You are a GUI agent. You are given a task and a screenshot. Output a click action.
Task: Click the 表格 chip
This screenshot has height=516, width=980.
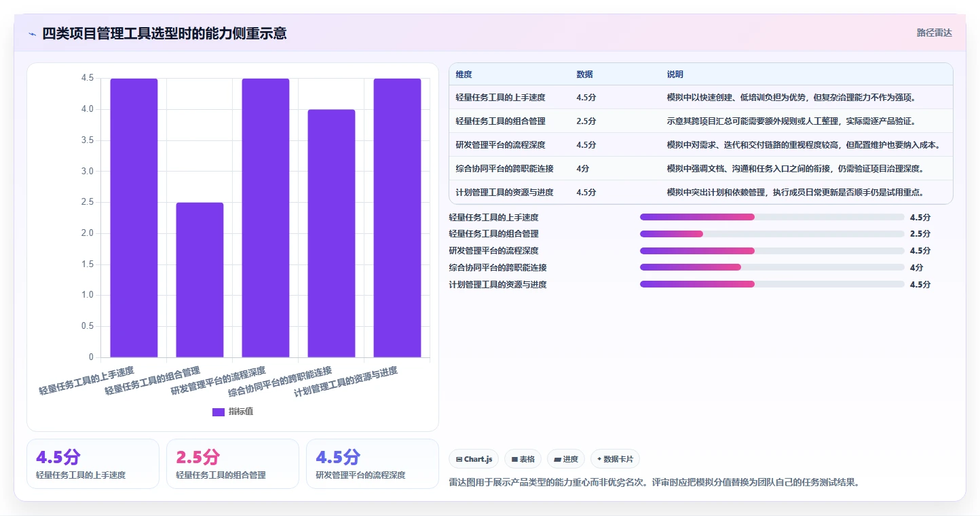coord(523,459)
